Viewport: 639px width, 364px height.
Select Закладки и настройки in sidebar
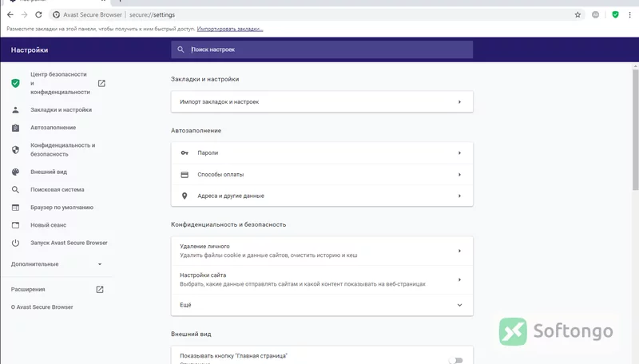[62, 110]
